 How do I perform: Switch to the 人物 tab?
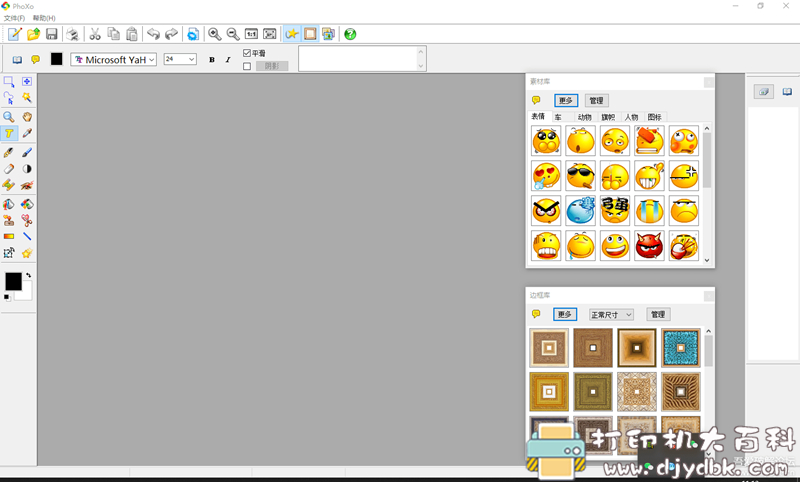[631, 117]
